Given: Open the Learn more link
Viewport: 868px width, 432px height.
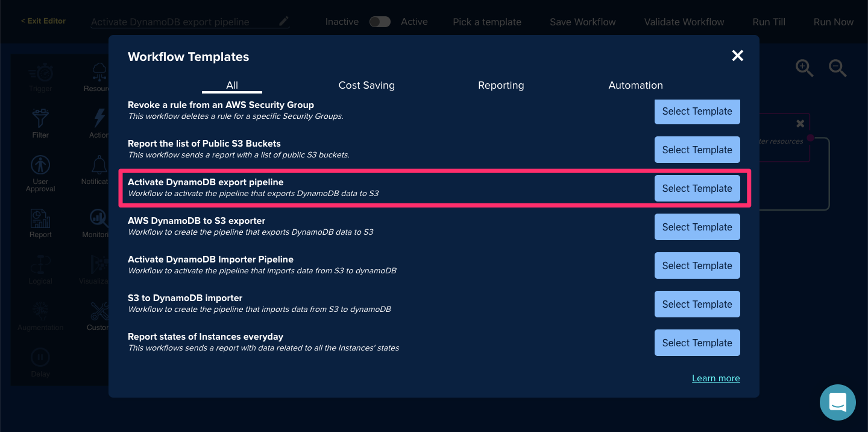Looking at the screenshot, I should (716, 378).
